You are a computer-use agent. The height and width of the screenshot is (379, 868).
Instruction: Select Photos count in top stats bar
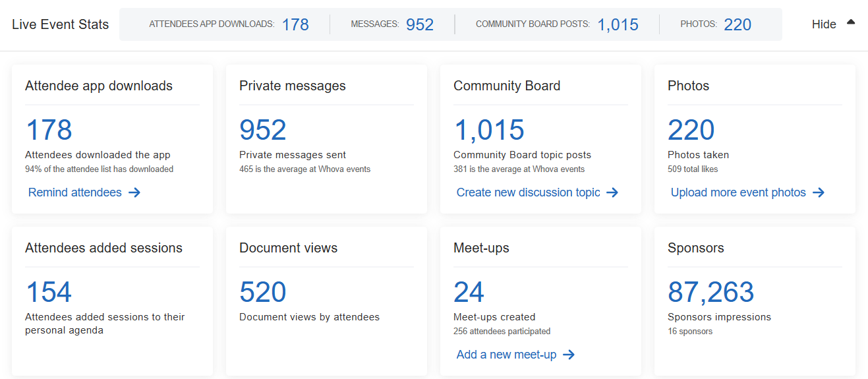point(716,24)
